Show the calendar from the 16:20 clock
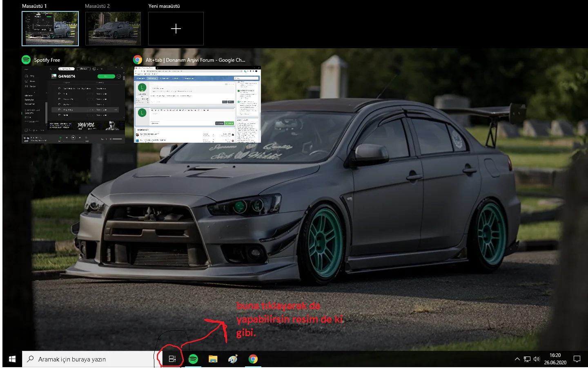The image size is (588, 368). 555,359
